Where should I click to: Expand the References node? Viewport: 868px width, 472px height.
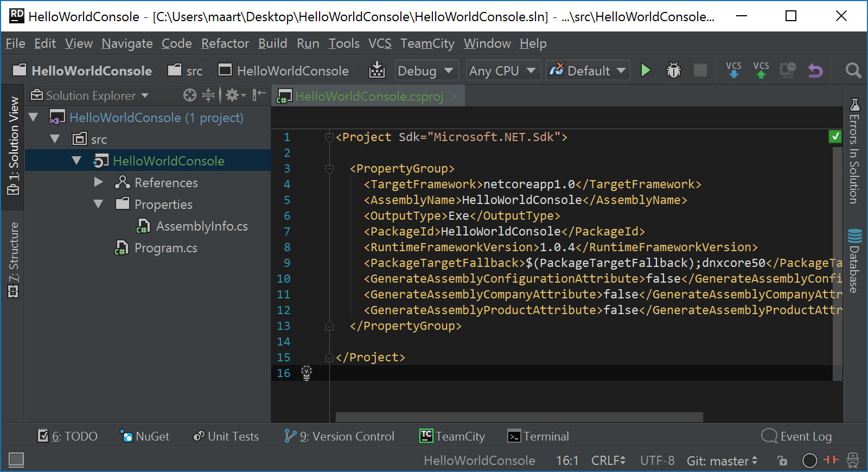click(x=98, y=182)
